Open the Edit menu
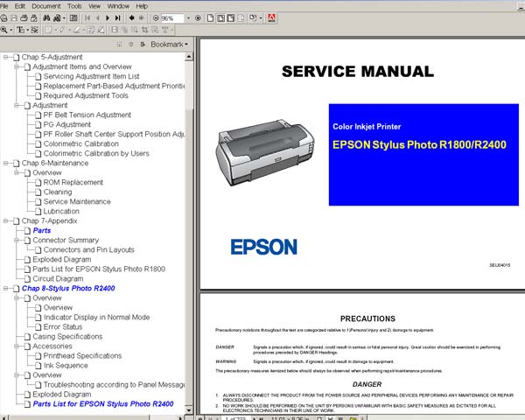Viewport: 525px width, 420px height. coord(20,6)
